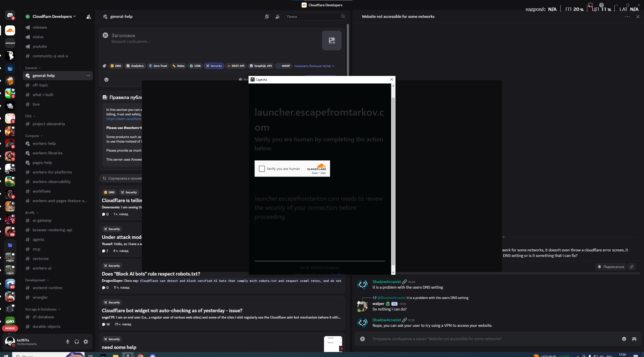Toggle microphone mute in user panel
The height and width of the screenshot is (357, 644).
click(68, 342)
